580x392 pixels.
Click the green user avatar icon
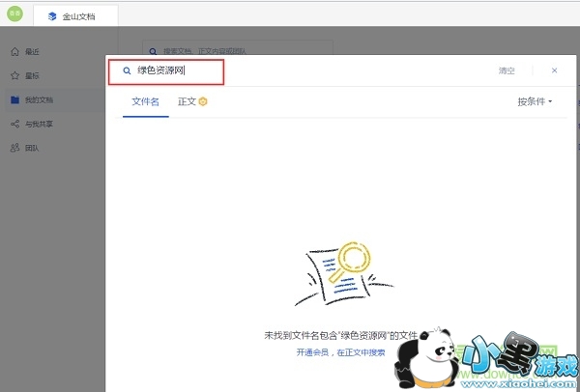click(x=14, y=14)
